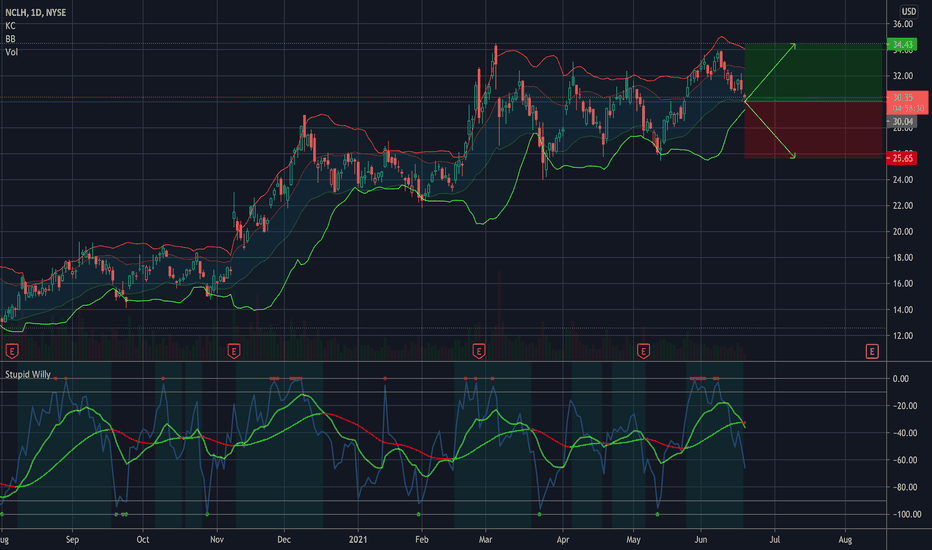Image resolution: width=932 pixels, height=550 pixels.
Task: Click the earnings icon near March
Action: click(478, 351)
